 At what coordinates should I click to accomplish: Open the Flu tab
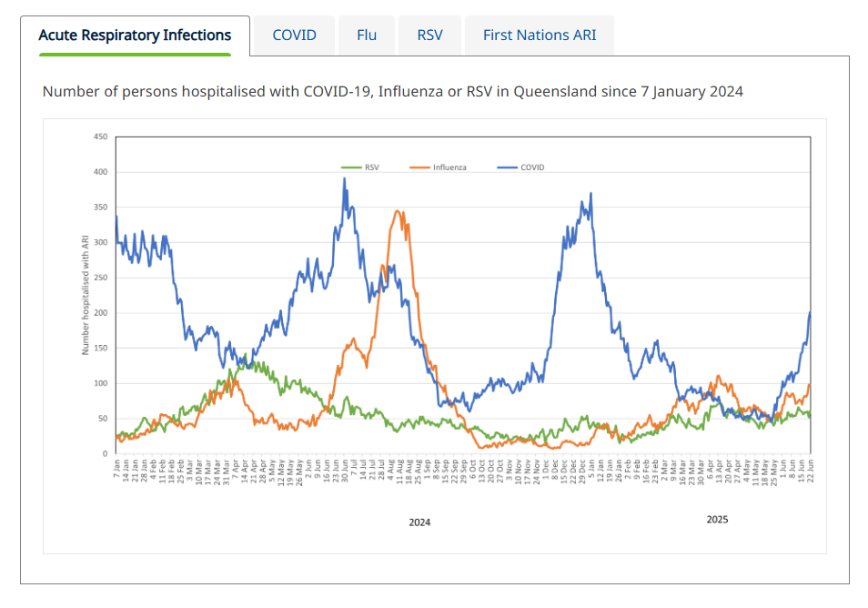tap(367, 35)
